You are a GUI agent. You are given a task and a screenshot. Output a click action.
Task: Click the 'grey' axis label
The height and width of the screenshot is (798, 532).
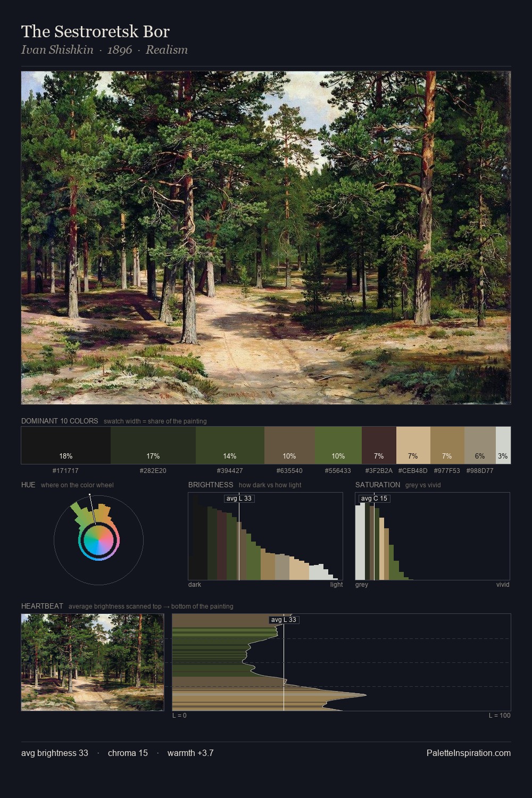pos(362,585)
